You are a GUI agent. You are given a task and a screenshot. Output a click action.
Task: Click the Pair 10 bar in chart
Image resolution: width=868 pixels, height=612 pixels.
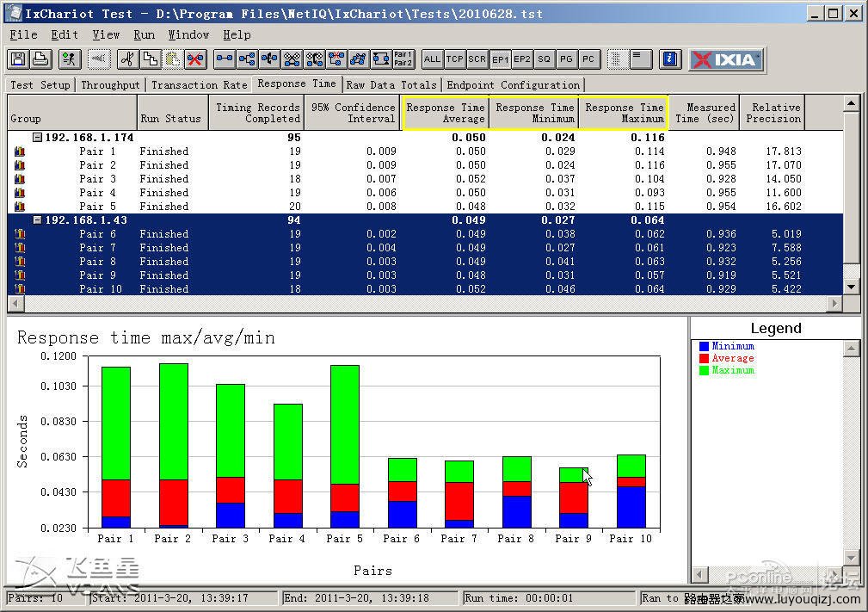631,491
